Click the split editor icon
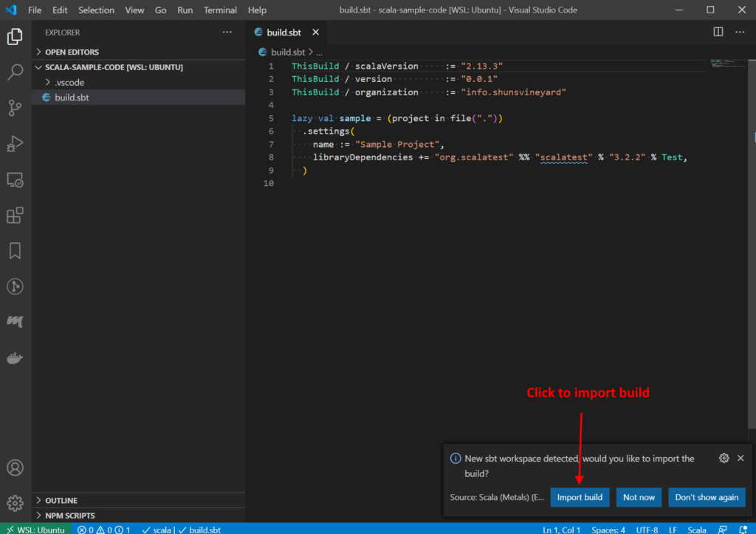 coord(718,32)
